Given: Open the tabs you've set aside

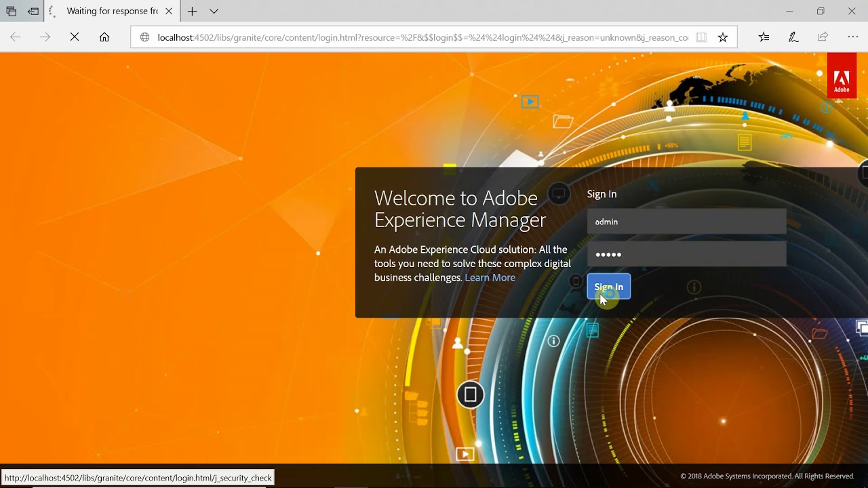Looking at the screenshot, I should (12, 12).
